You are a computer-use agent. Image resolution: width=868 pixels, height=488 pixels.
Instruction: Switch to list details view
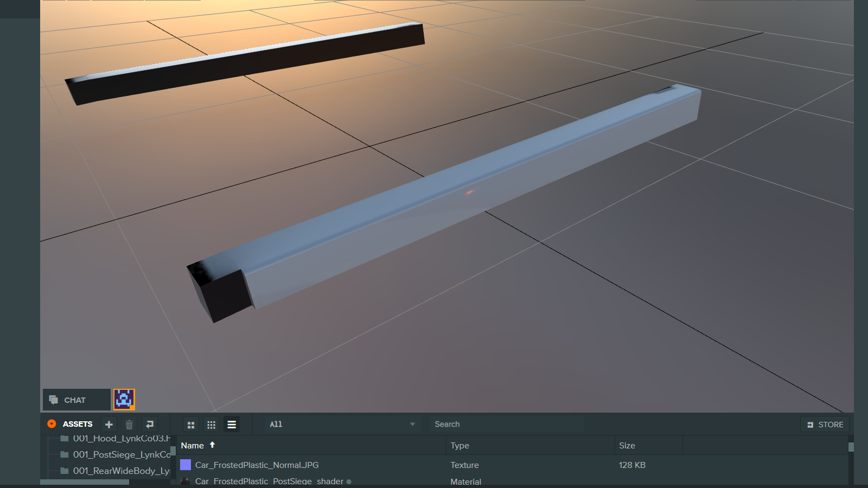(x=232, y=425)
